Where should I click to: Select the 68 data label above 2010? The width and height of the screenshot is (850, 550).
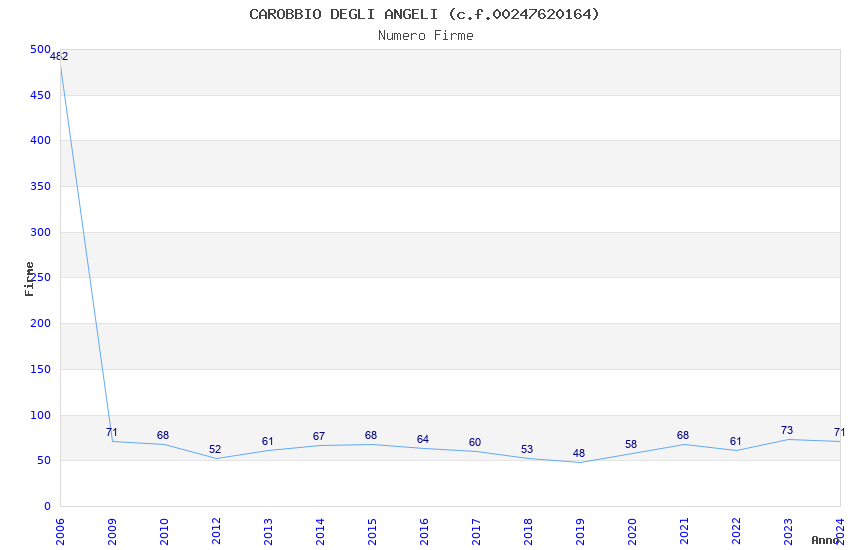click(163, 435)
